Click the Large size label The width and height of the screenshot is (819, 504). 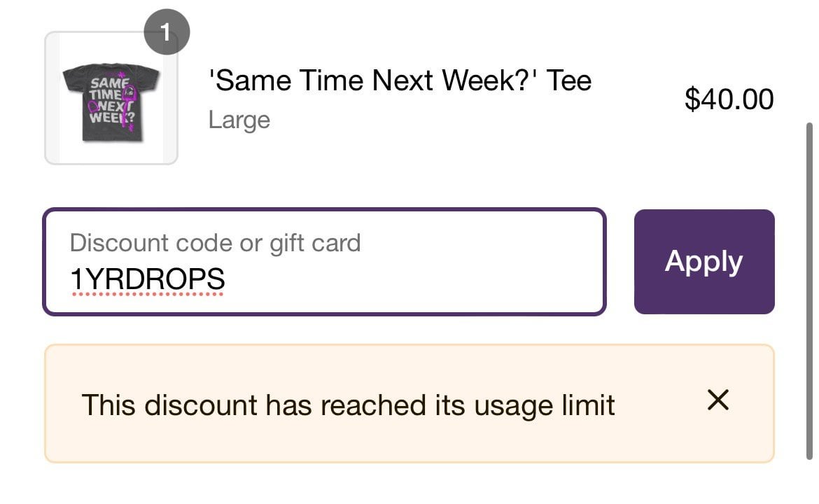click(239, 120)
